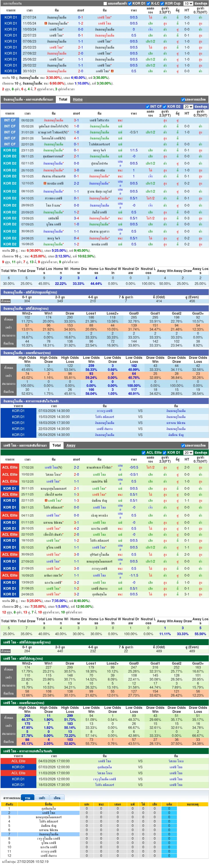
Task: Toggle the KOR Cup filter checkbox
Action: point(162,3)
